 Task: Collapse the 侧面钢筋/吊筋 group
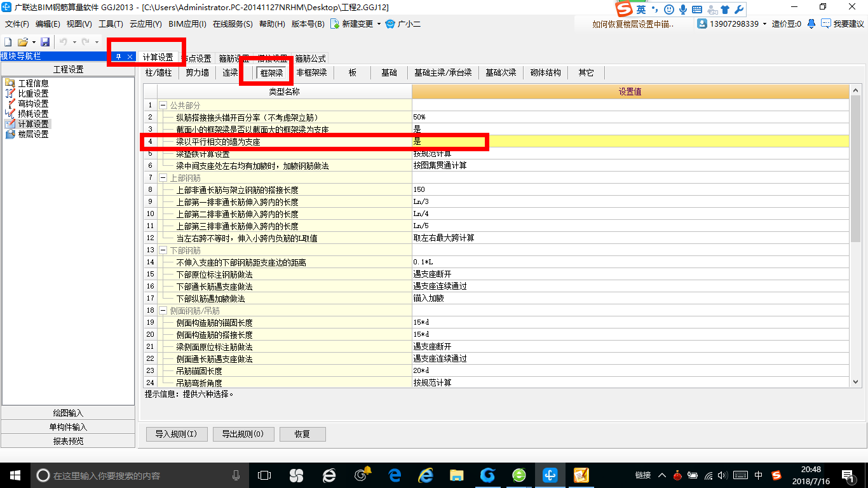(x=163, y=311)
